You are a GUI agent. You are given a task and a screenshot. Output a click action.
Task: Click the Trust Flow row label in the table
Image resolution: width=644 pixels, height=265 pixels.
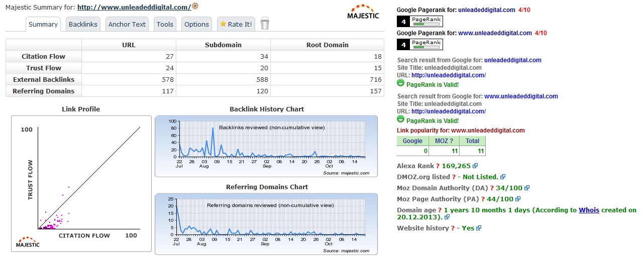44,68
